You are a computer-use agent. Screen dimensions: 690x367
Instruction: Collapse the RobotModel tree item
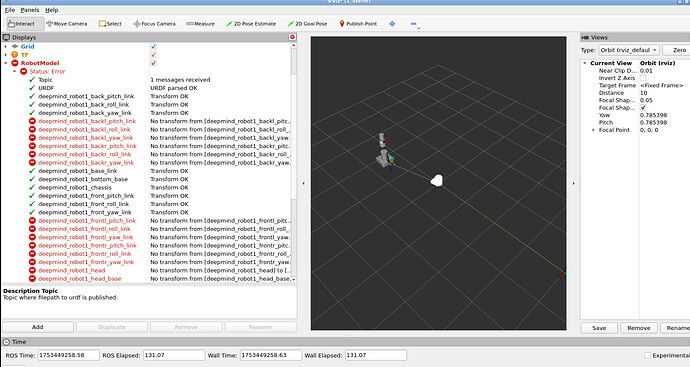[x=6, y=63]
